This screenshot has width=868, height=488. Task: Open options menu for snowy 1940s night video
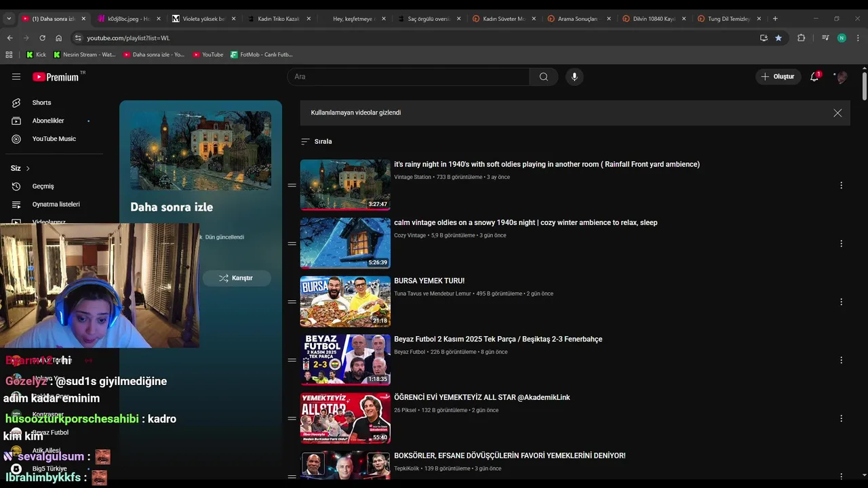pyautogui.click(x=841, y=243)
